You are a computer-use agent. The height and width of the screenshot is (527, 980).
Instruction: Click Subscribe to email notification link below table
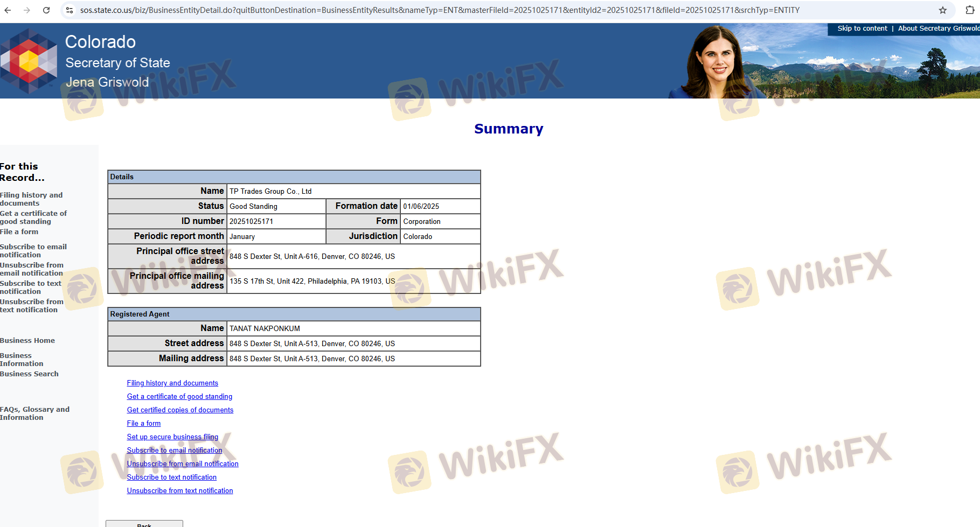[175, 451]
